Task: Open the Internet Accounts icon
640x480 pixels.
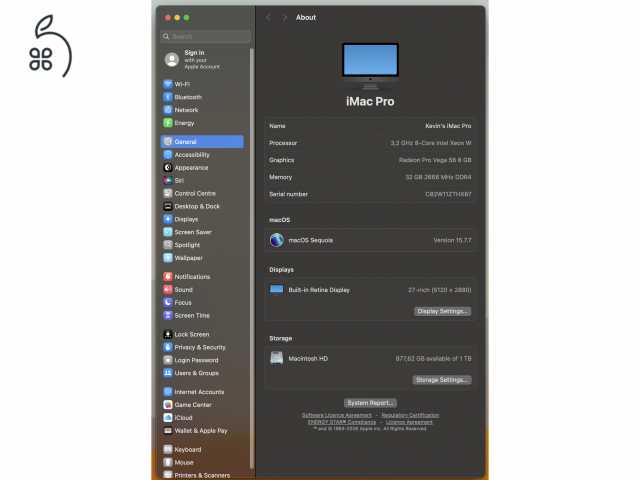Action: [168, 392]
